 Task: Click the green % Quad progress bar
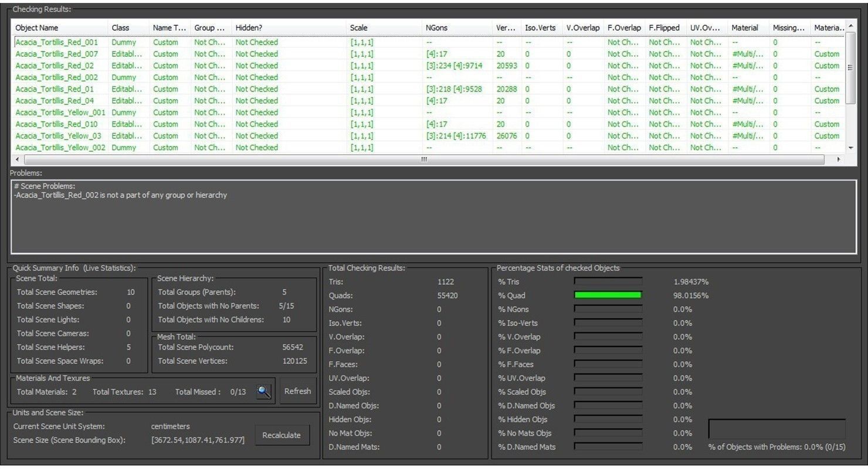pyautogui.click(x=608, y=295)
